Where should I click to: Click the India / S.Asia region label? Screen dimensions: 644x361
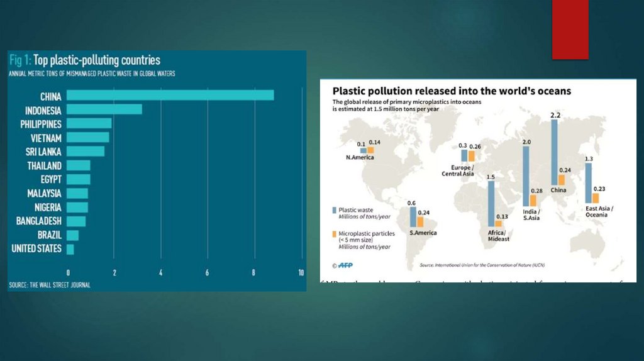(531, 215)
